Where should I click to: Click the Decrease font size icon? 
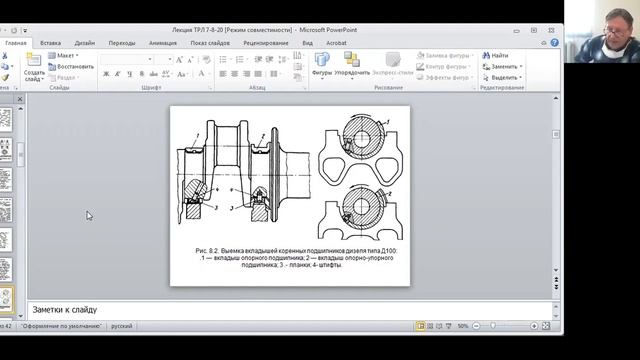[x=190, y=60]
